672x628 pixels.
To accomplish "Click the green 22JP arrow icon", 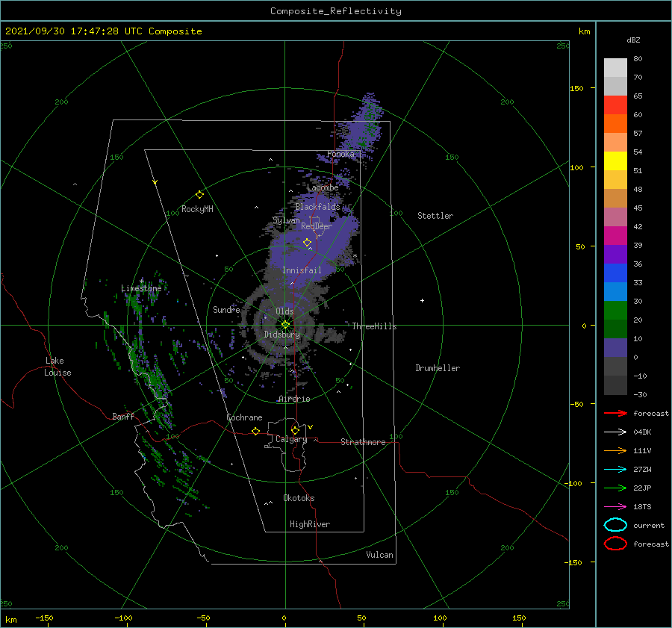I will coord(615,488).
